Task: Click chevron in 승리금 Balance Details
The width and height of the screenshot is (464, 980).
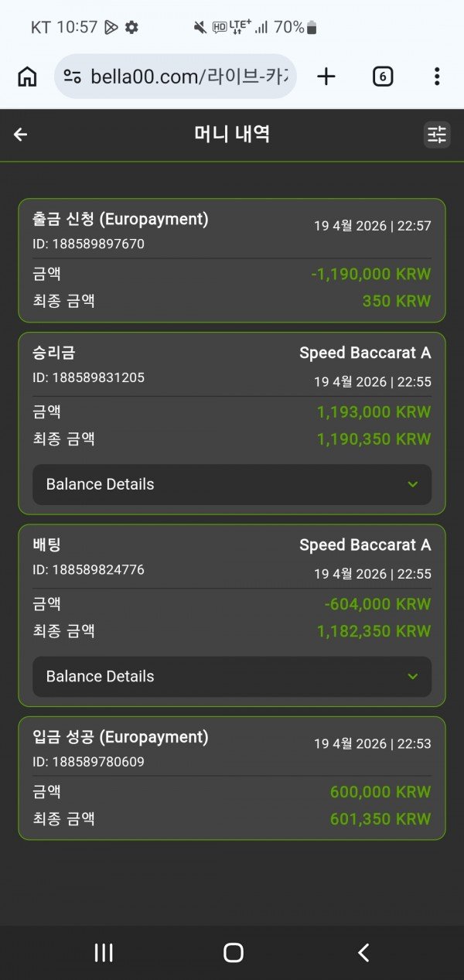Action: pos(412,484)
